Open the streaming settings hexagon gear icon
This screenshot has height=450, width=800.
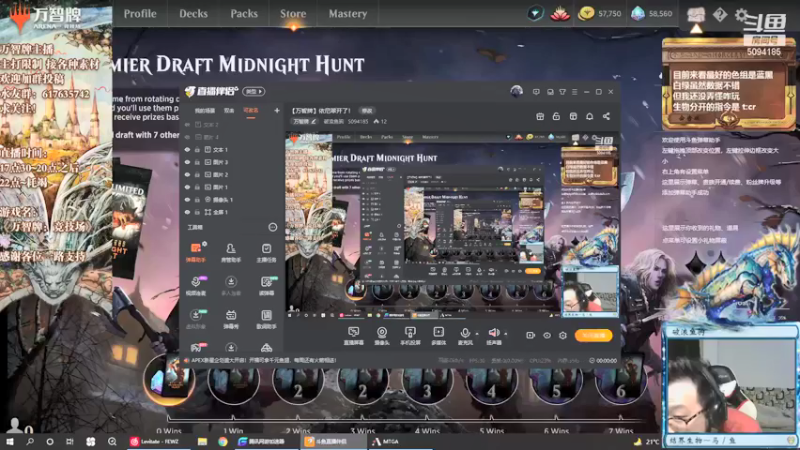[563, 335]
